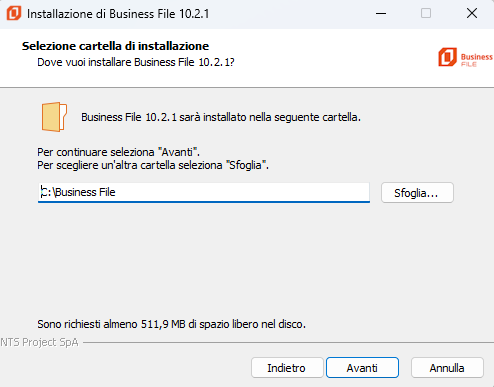Screen dimensions: 494x387
Task: Click the "Per scegliere un'altra cartella" line
Action: pyautogui.click(x=153, y=165)
